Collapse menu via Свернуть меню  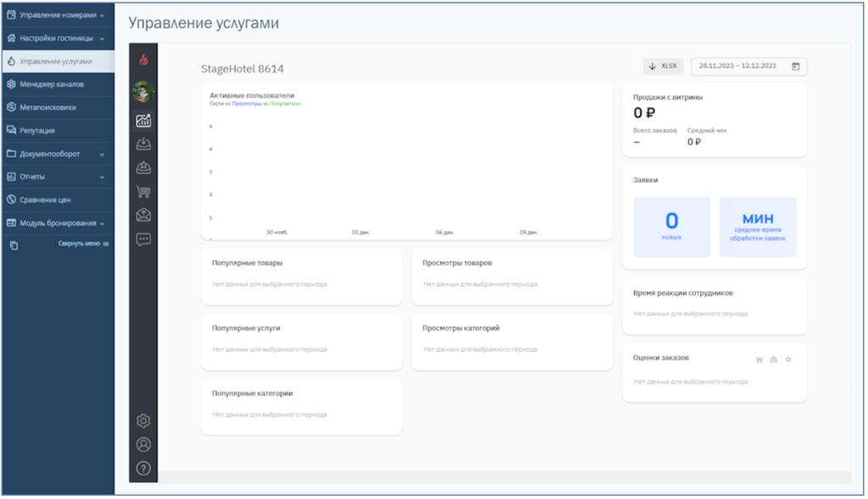(83, 244)
